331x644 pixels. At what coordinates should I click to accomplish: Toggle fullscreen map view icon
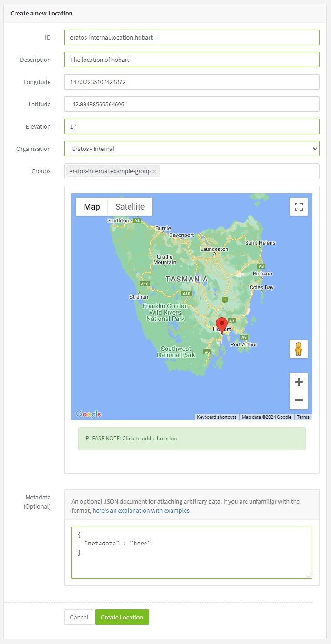pos(299,207)
